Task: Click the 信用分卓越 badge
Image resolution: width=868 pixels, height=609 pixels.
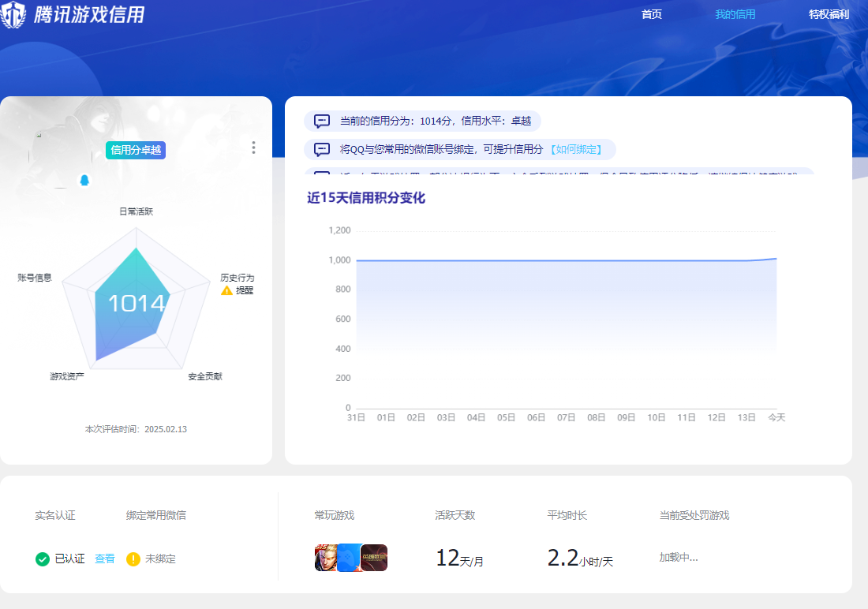Action: [x=136, y=150]
